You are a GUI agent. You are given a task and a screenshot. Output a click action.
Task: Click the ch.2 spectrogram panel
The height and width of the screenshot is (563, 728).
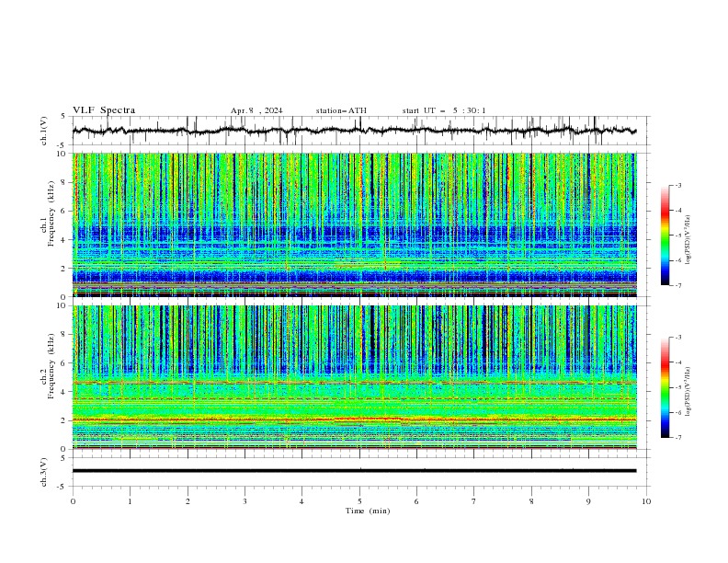tap(355, 377)
